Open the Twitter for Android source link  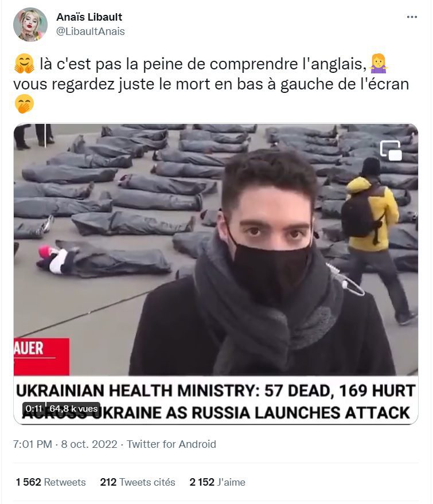(x=171, y=444)
